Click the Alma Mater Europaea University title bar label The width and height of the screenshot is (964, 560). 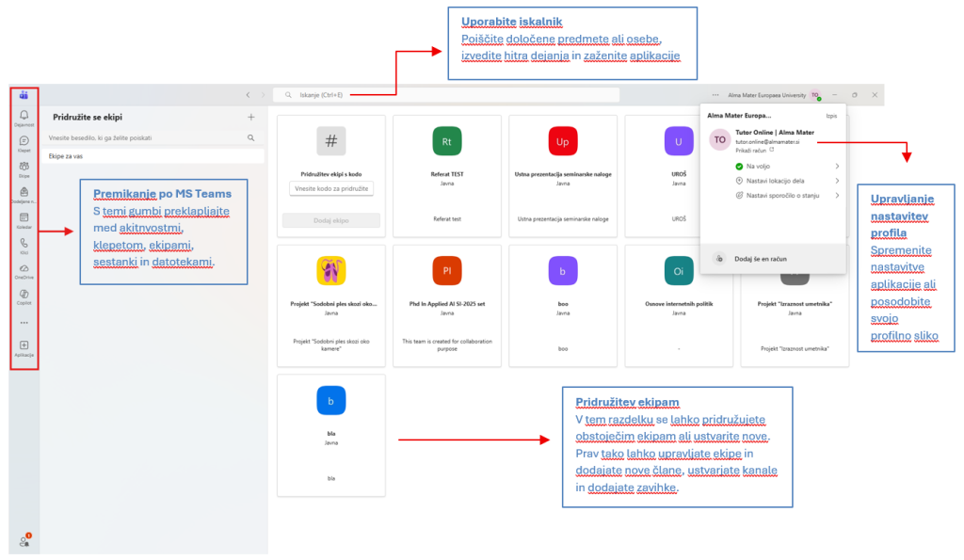coord(766,95)
